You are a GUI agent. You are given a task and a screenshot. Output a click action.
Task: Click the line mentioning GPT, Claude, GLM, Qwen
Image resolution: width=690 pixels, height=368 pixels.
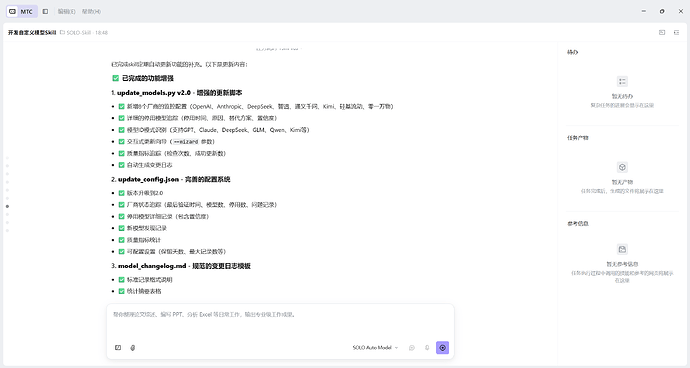pos(218,130)
